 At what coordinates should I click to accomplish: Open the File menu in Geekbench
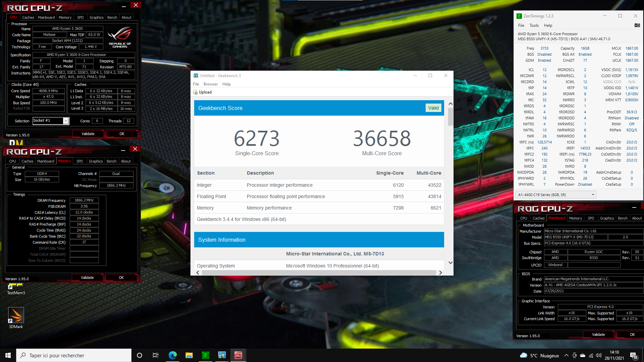tap(196, 84)
